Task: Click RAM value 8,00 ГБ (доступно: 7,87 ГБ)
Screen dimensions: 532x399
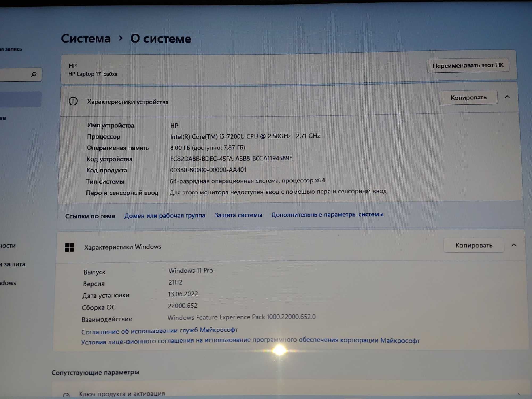Action: pyautogui.click(x=207, y=147)
